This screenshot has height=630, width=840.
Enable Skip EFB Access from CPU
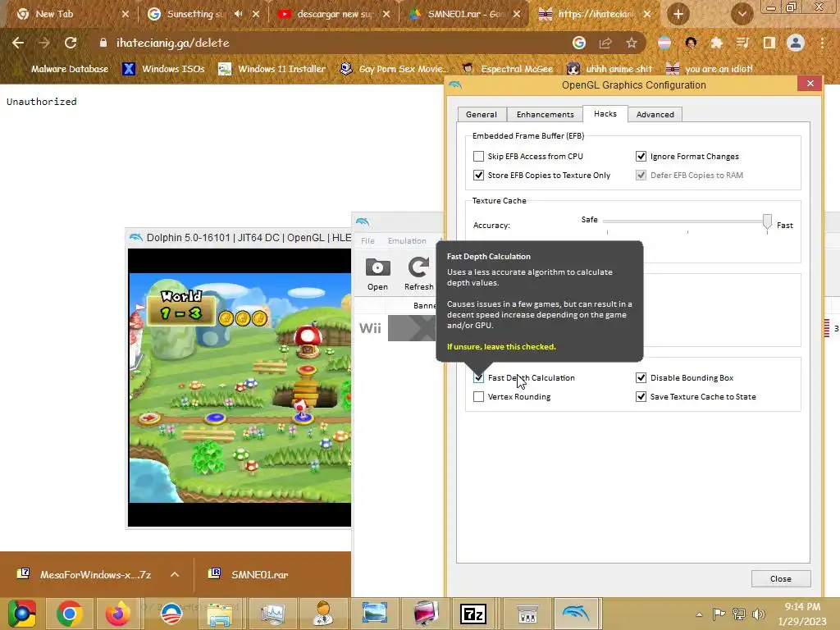(478, 156)
